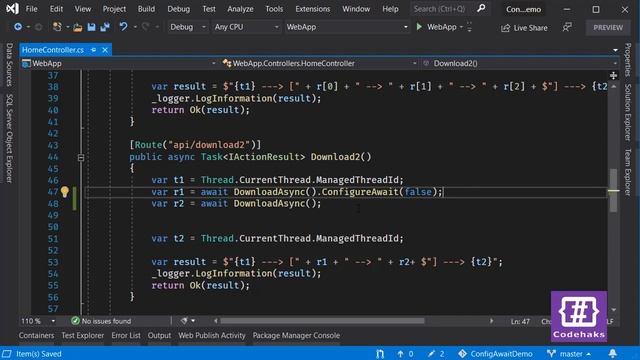Click the Save All icon
640x360 pixels.
pos(105,27)
